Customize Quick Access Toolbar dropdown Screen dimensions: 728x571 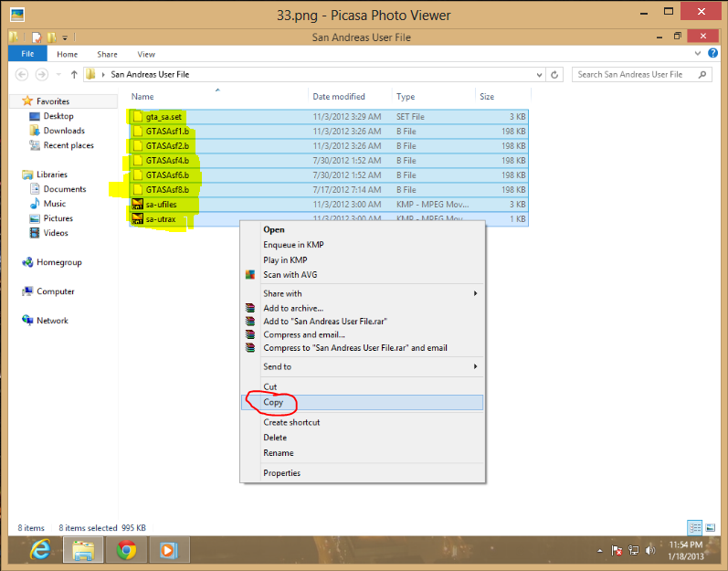pyautogui.click(x=65, y=37)
